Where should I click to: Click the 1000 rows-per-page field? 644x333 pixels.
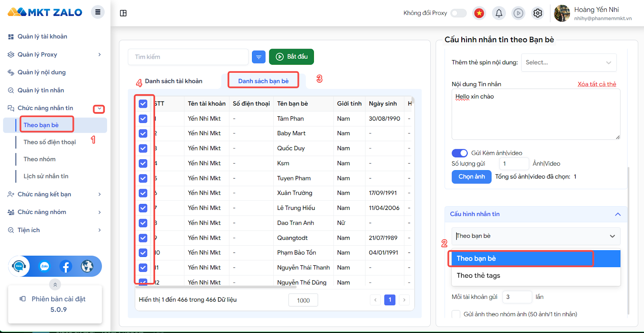(303, 300)
